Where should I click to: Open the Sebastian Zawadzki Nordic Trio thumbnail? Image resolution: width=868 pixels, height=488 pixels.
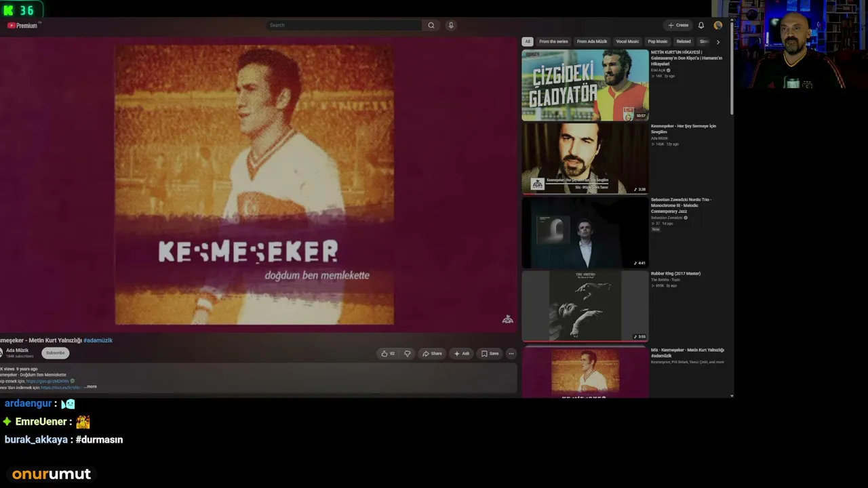click(585, 232)
